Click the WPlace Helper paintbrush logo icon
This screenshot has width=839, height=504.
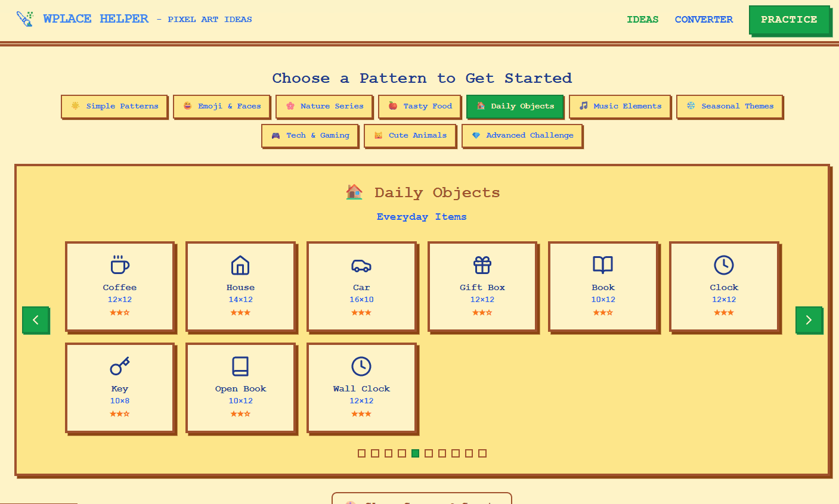click(25, 19)
